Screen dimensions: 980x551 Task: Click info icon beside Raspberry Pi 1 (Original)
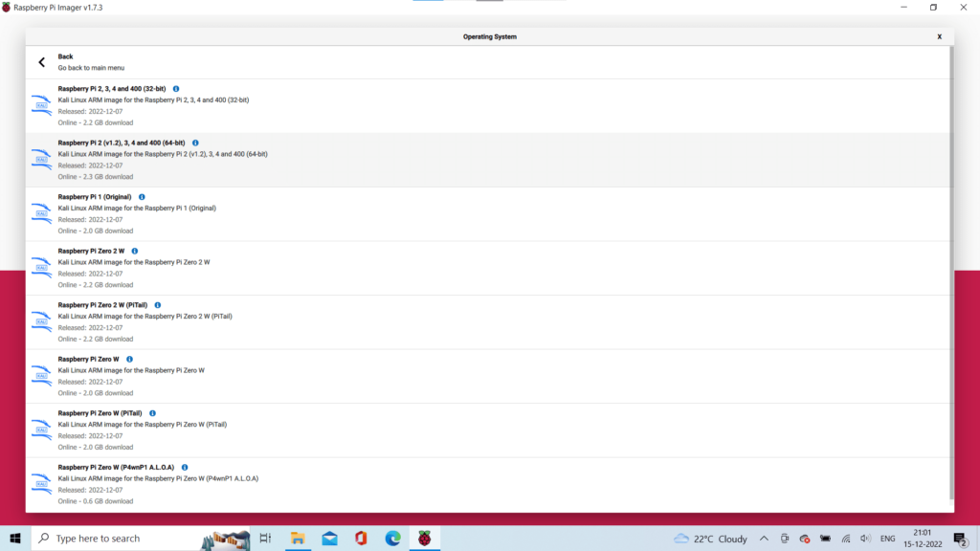[x=142, y=197]
